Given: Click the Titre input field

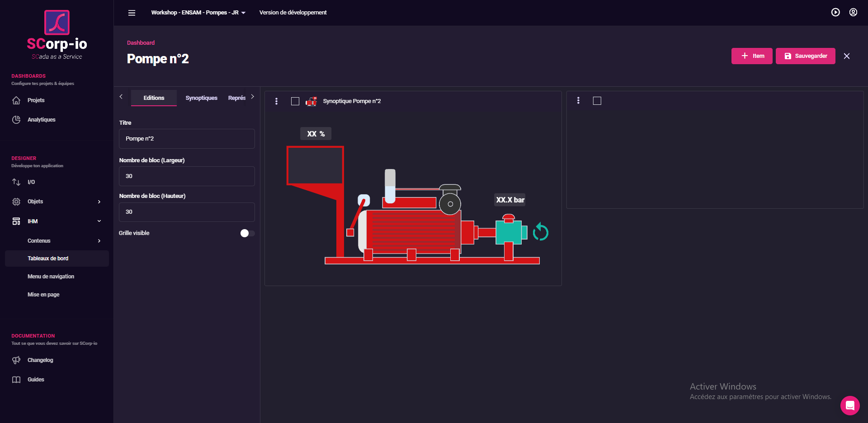Looking at the screenshot, I should click(187, 139).
